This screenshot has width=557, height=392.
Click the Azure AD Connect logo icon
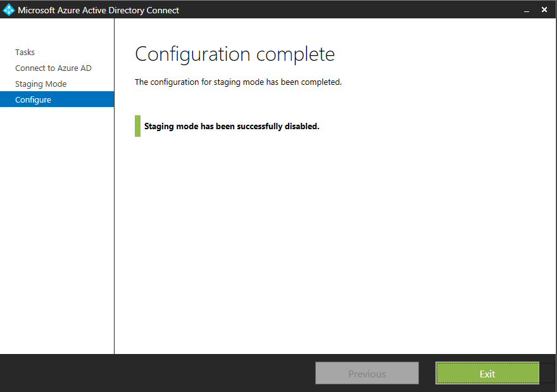tap(9, 10)
